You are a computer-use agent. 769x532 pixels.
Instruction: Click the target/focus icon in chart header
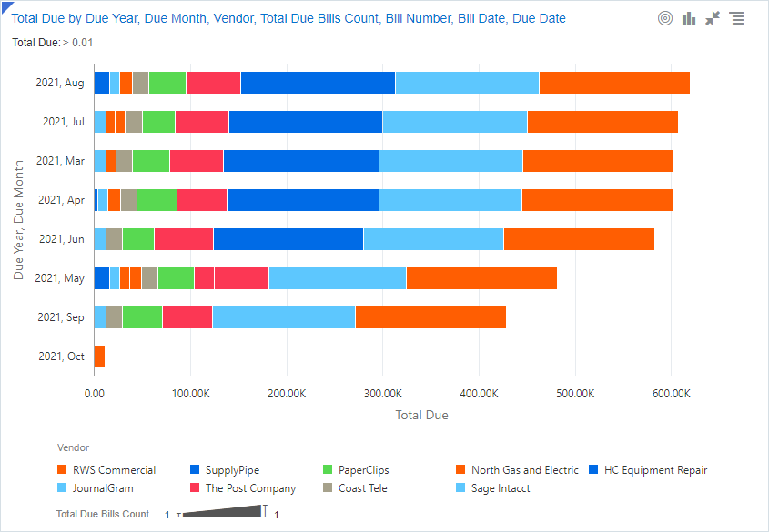click(665, 18)
